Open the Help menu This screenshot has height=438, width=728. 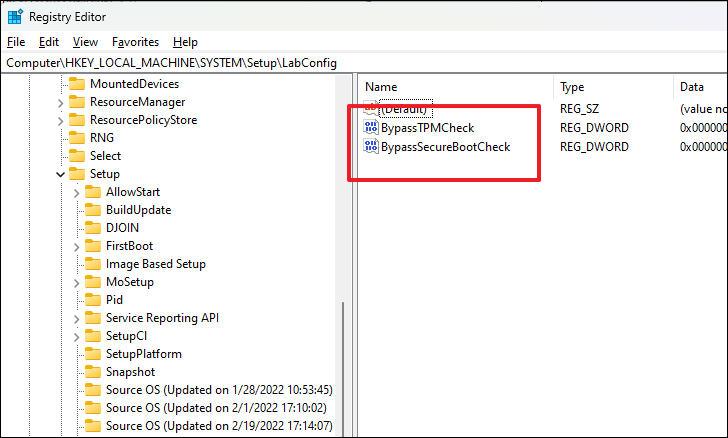pos(185,42)
